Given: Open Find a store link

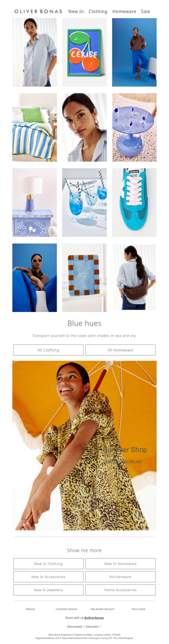Looking at the screenshot, I should 139,609.
